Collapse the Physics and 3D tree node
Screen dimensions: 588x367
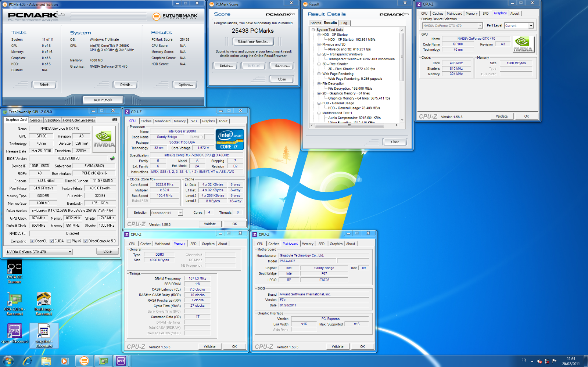tap(319, 44)
